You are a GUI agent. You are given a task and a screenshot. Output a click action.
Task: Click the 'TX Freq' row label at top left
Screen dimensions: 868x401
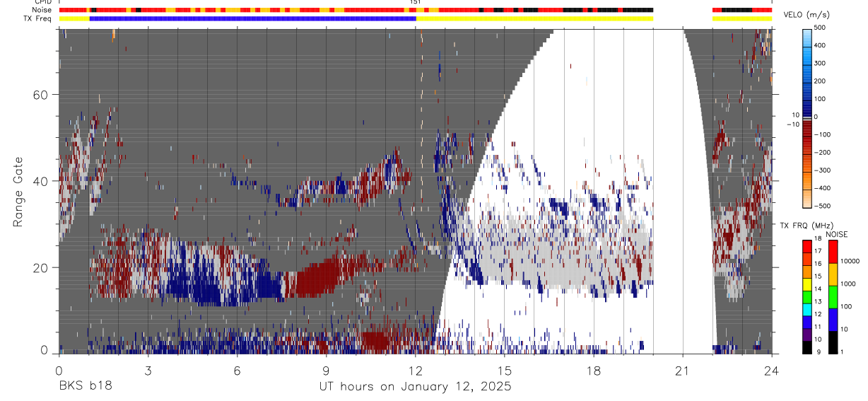click(38, 18)
